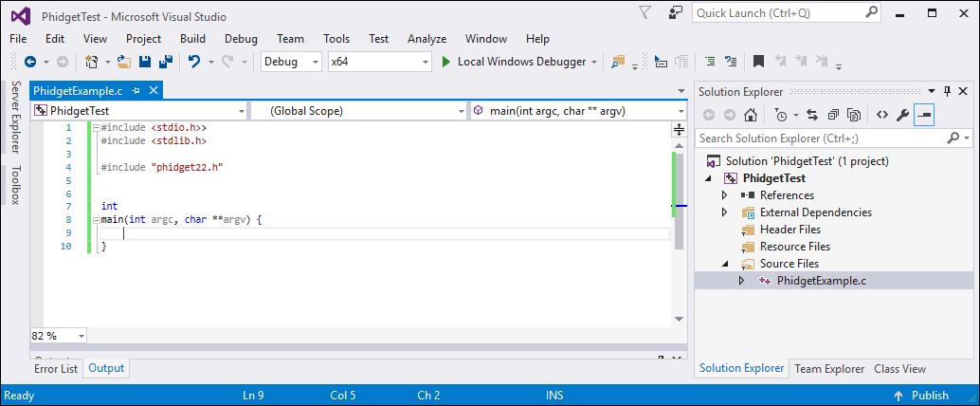The height and width of the screenshot is (406, 980).
Task: Expand the External Dependencies node
Action: tap(725, 212)
